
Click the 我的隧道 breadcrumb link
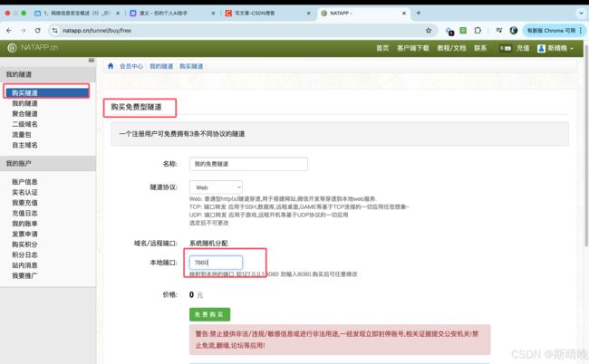click(x=161, y=66)
